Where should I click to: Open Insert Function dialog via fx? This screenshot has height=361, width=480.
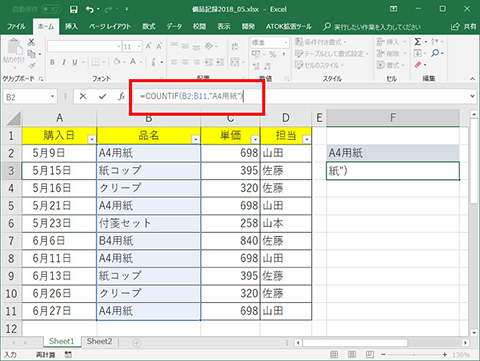tap(121, 97)
